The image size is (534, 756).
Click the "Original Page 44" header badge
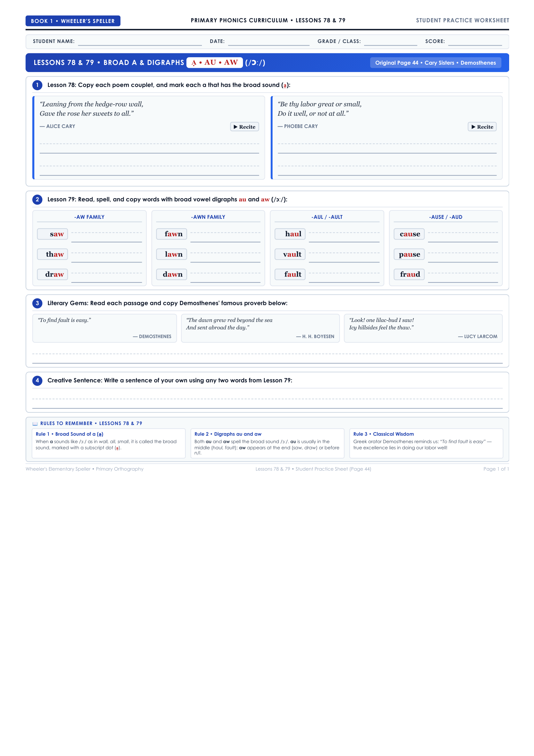coord(435,63)
